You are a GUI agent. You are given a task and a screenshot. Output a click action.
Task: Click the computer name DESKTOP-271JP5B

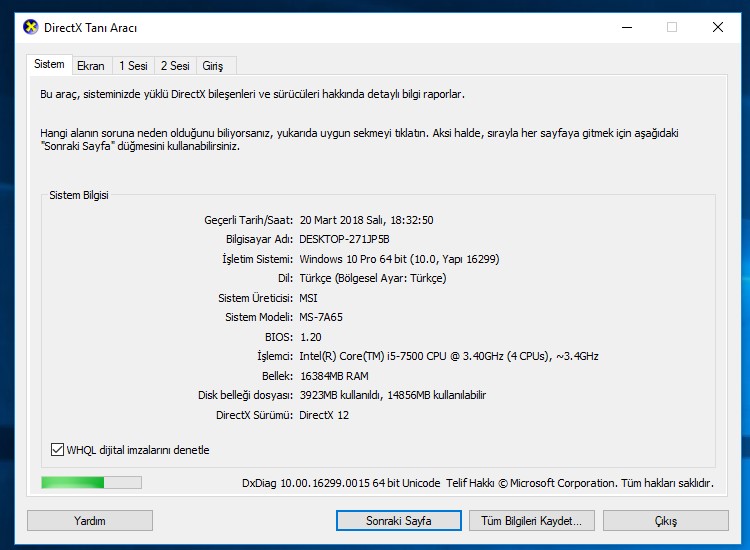pyautogui.click(x=344, y=240)
